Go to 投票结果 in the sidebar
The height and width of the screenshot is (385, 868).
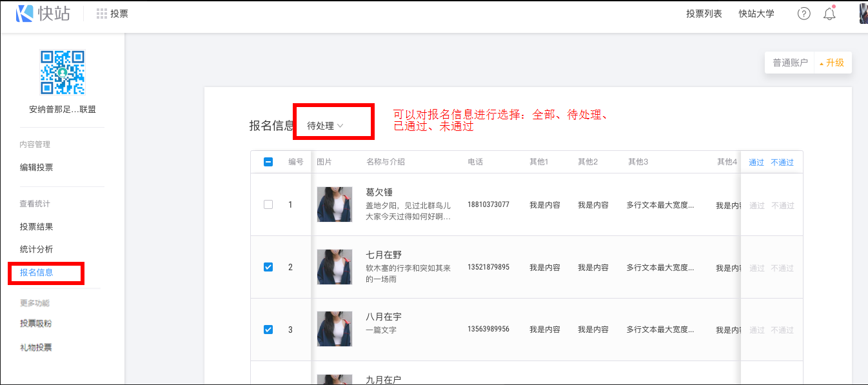pyautogui.click(x=37, y=227)
